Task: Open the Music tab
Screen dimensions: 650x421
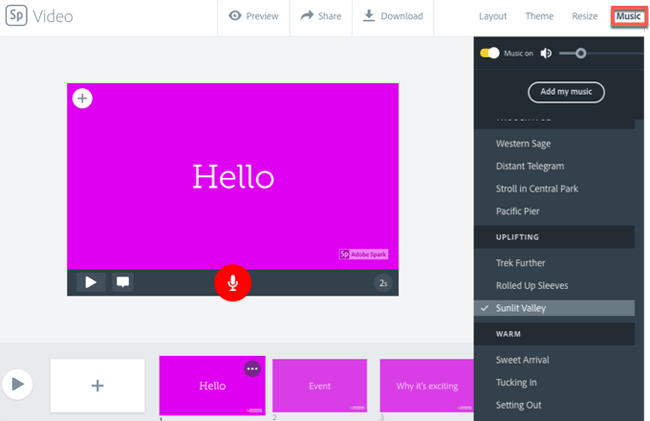Action: (628, 16)
